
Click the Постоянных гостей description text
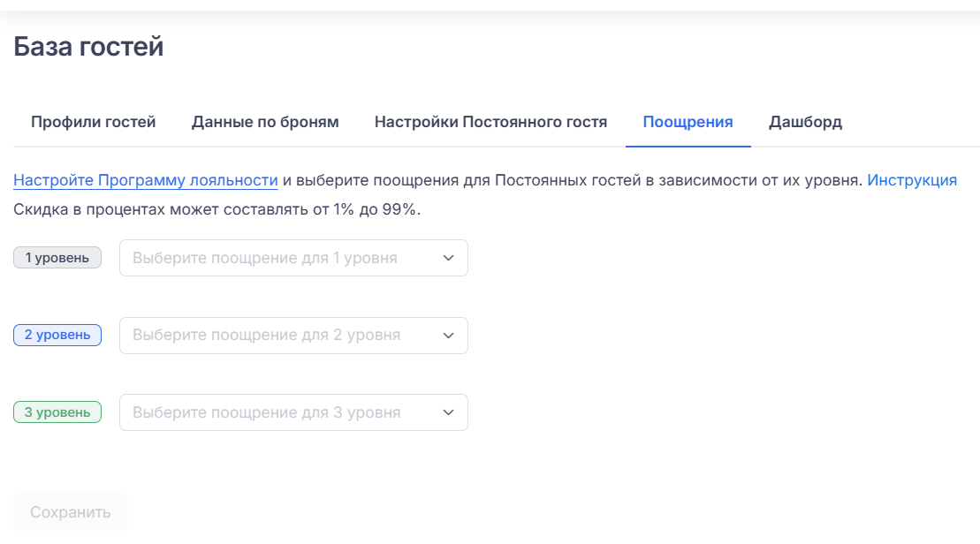coord(574,180)
